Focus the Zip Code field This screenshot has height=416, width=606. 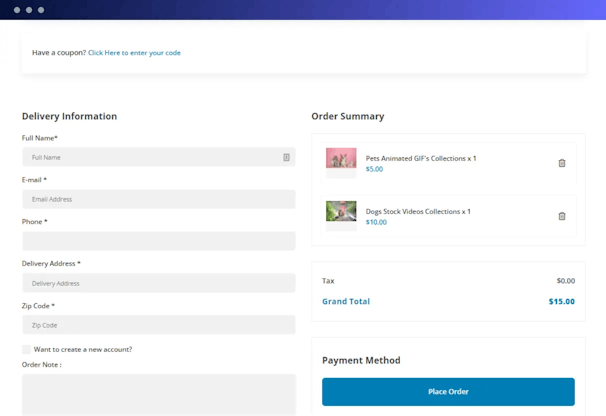[158, 325]
